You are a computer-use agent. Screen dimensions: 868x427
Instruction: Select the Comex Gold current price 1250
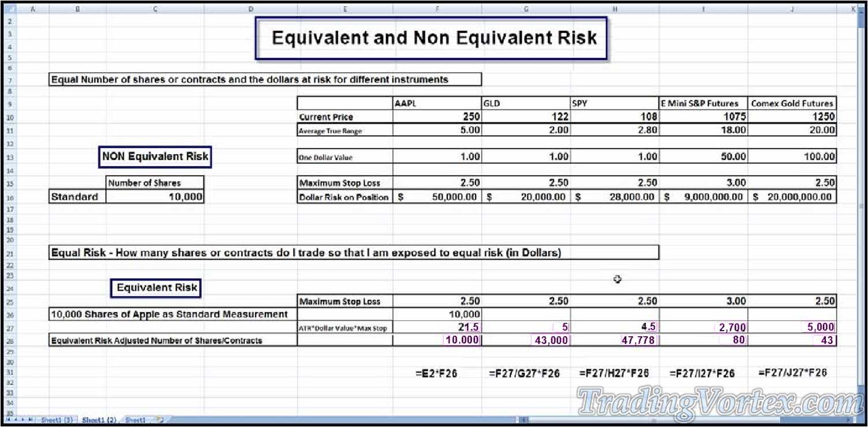pyautogui.click(x=792, y=117)
